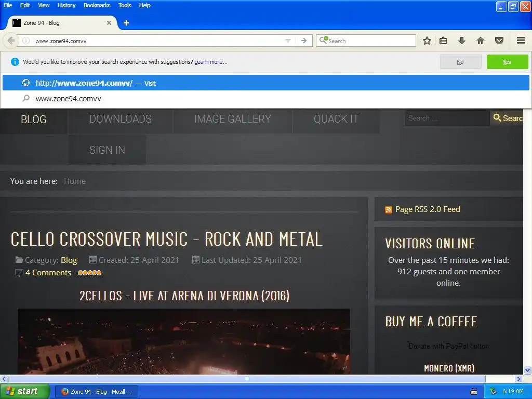This screenshot has height=399, width=532.
Task: Click the calendar icon beside Last Updated
Action: coord(196,260)
